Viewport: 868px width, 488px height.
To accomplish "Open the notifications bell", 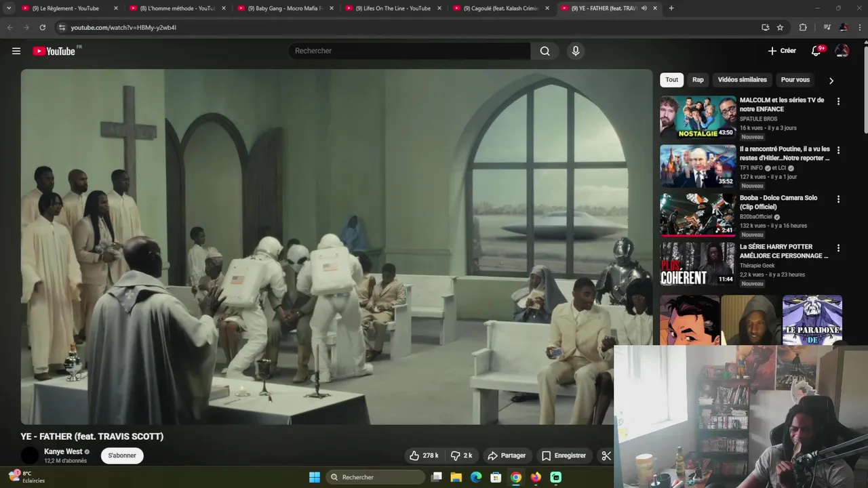I will [816, 51].
